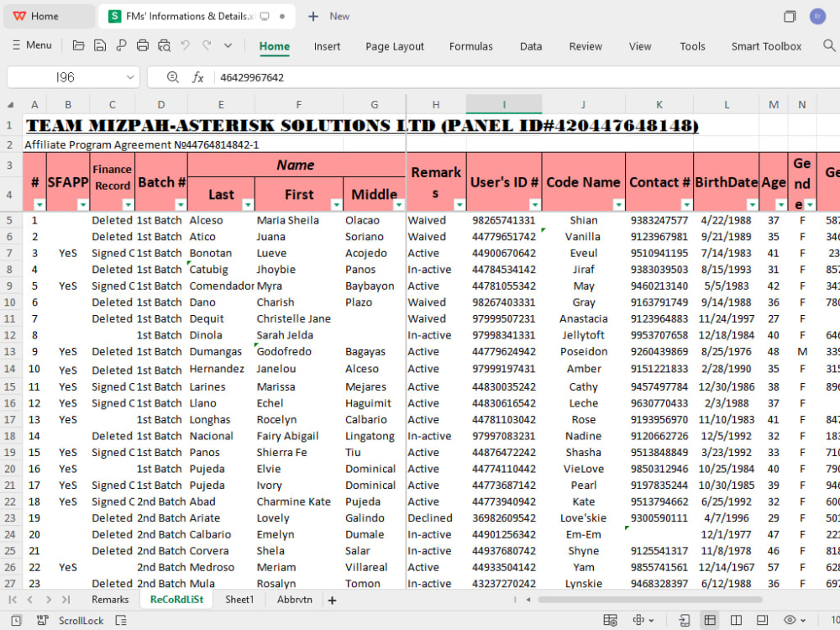Open the name box dropdown arrow

pyautogui.click(x=130, y=77)
